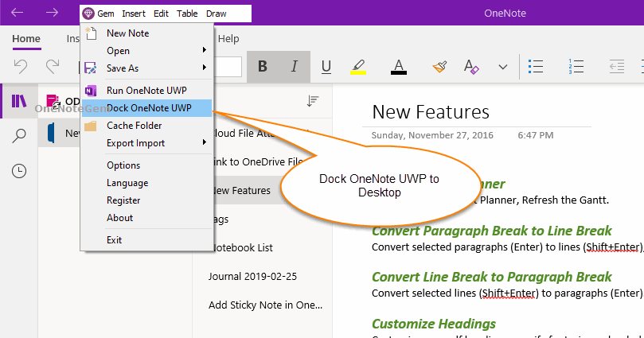The width and height of the screenshot is (644, 338).
Task: Switch to the Home ribbon tab
Action: 26,38
